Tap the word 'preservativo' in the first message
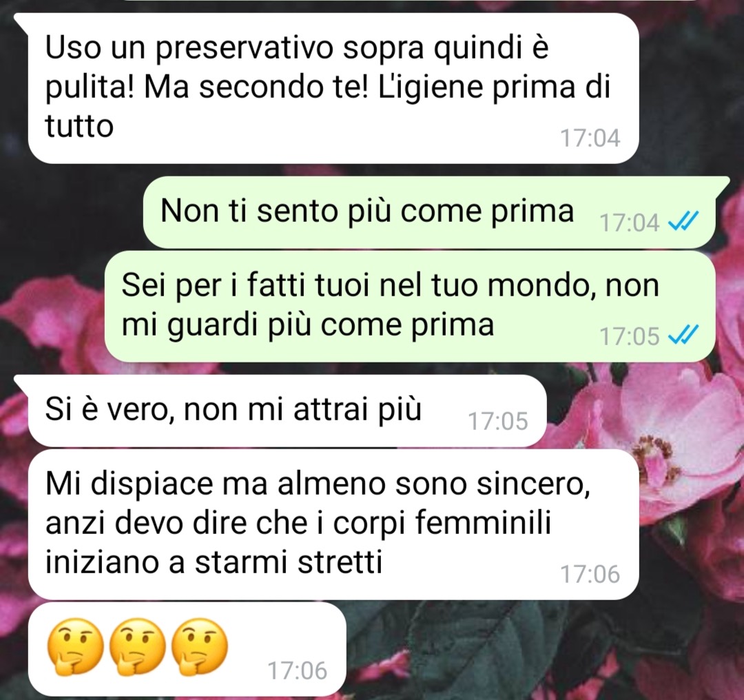This screenshot has width=744, height=700. click(x=245, y=50)
